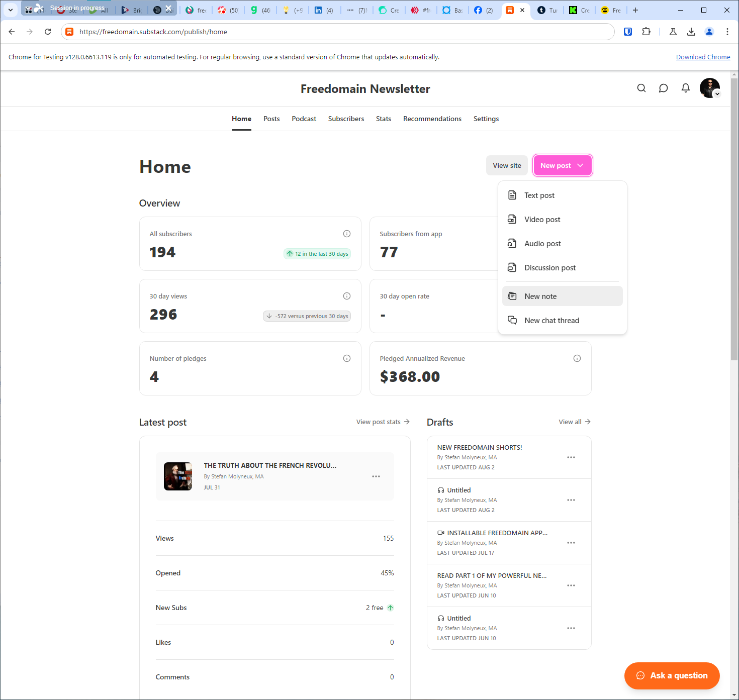
Task: Open options for Untitled draft updated Aug 2
Action: pos(571,500)
